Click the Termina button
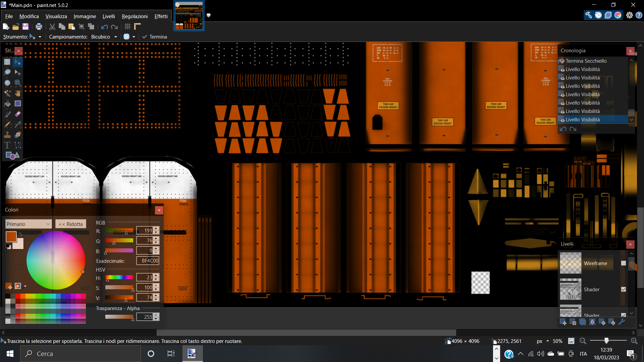 (x=155, y=37)
